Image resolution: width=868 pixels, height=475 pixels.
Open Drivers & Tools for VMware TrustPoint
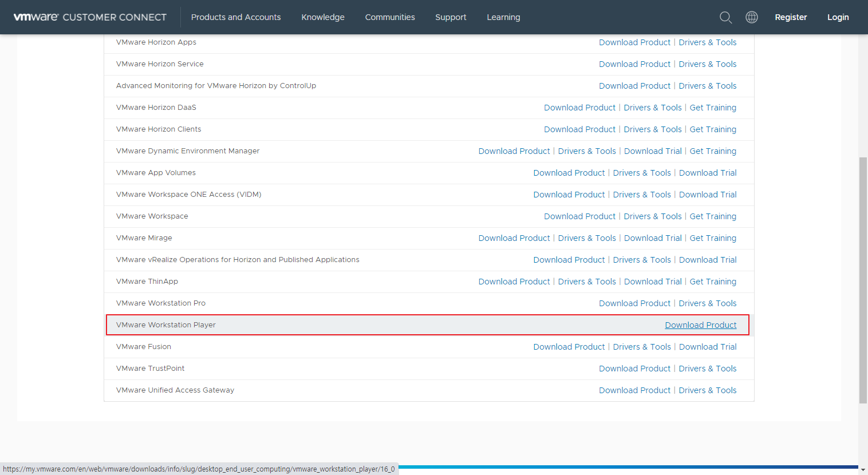[708, 369]
